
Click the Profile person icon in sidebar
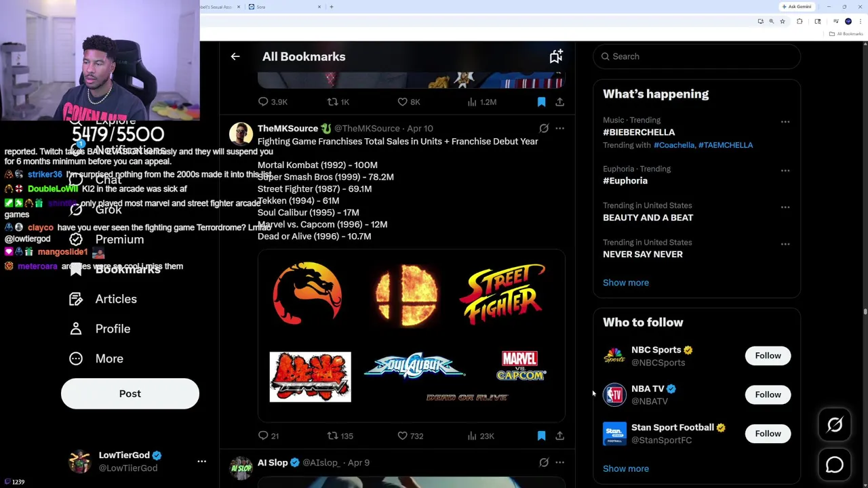pos(76,329)
